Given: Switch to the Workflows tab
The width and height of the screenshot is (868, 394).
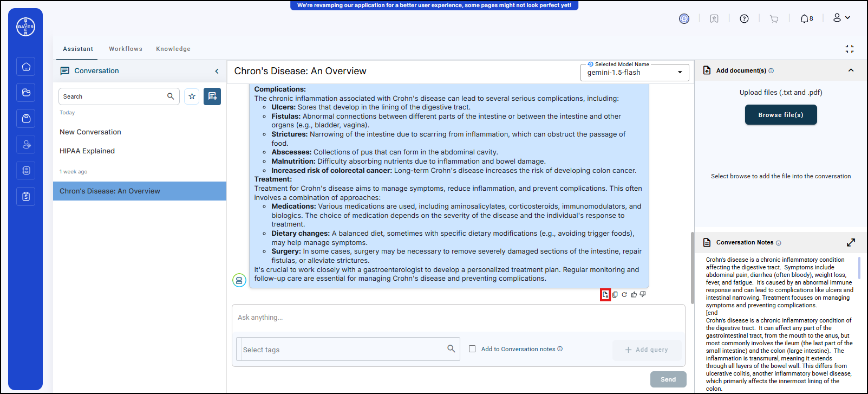Looking at the screenshot, I should click(126, 49).
